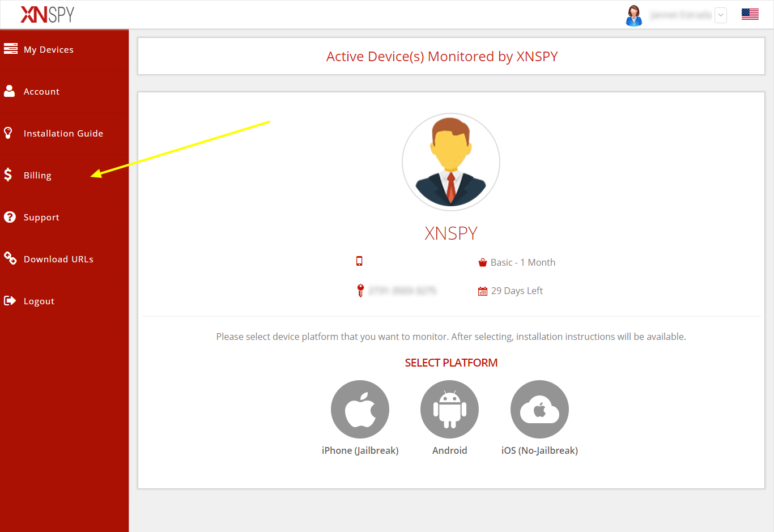774x532 pixels.
Task: Click the Logout exit icon
Action: click(10, 300)
